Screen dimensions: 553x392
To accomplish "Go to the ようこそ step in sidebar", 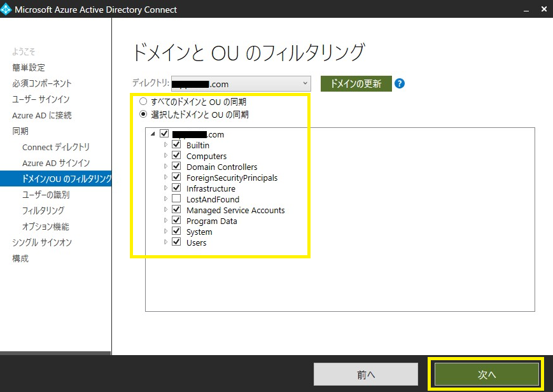I will 24,52.
